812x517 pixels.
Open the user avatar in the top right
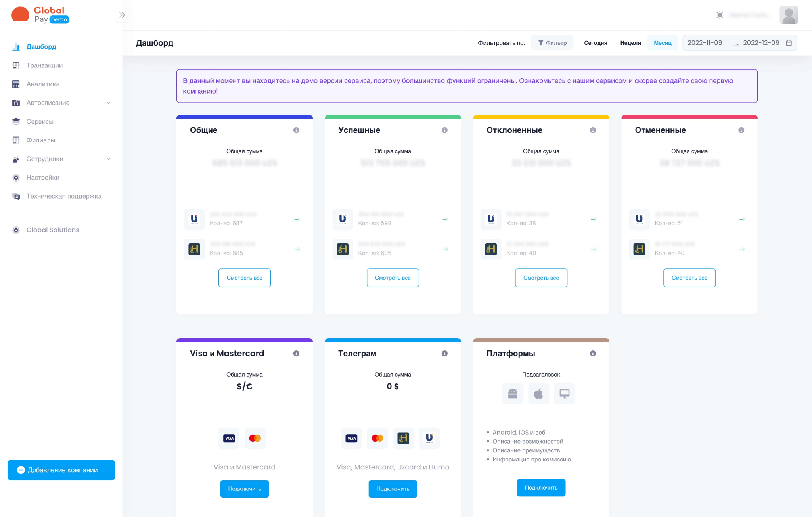tap(788, 15)
